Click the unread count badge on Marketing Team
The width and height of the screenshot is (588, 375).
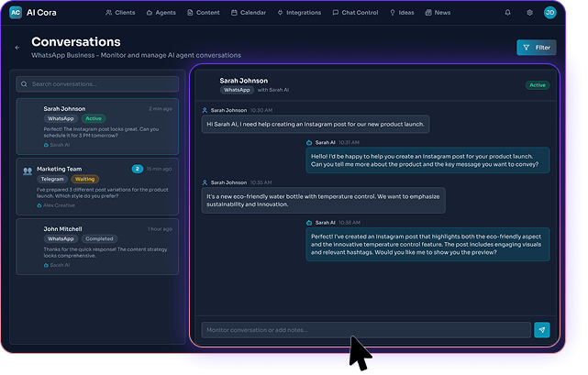pyautogui.click(x=137, y=169)
